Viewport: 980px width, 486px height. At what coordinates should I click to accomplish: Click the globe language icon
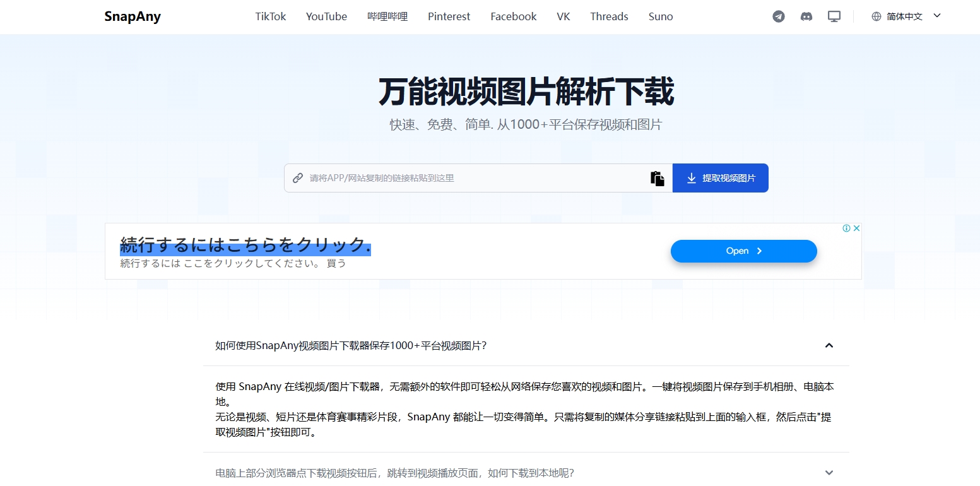click(x=877, y=17)
